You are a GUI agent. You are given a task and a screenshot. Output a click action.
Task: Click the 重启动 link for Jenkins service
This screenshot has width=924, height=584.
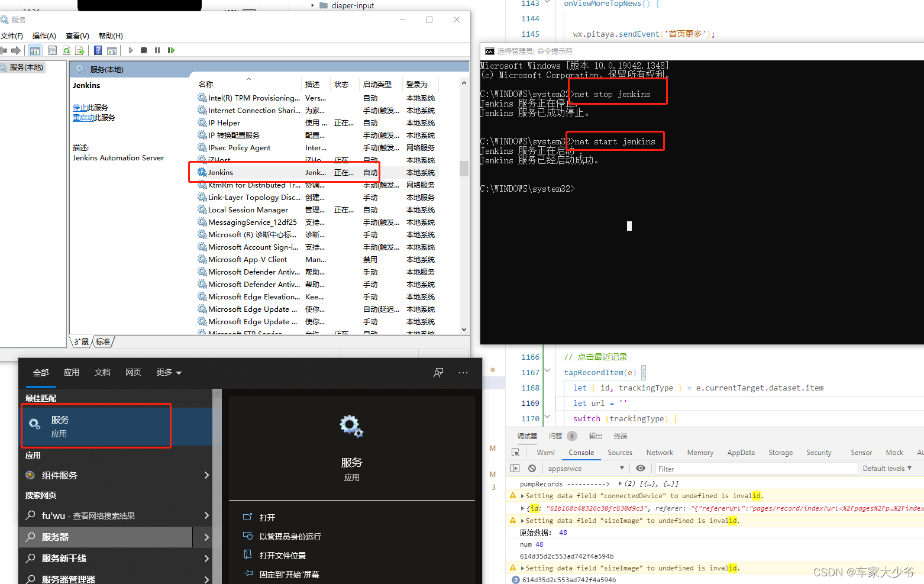(83, 118)
